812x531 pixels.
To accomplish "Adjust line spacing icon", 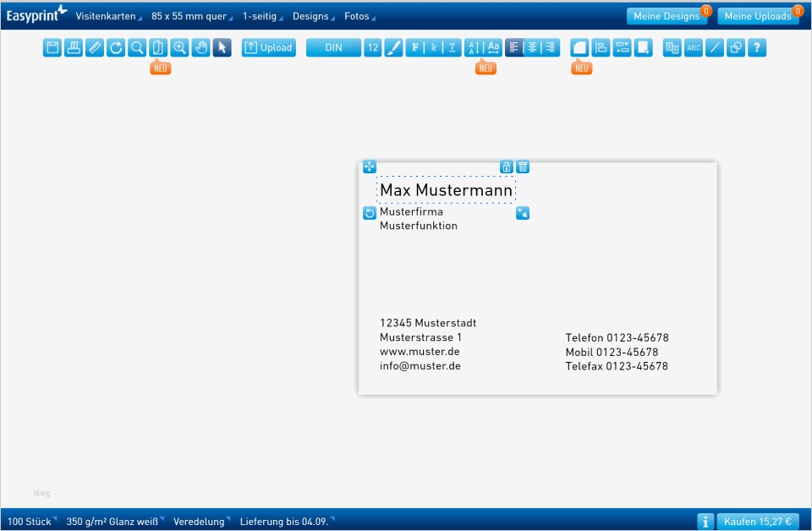I will coord(474,47).
